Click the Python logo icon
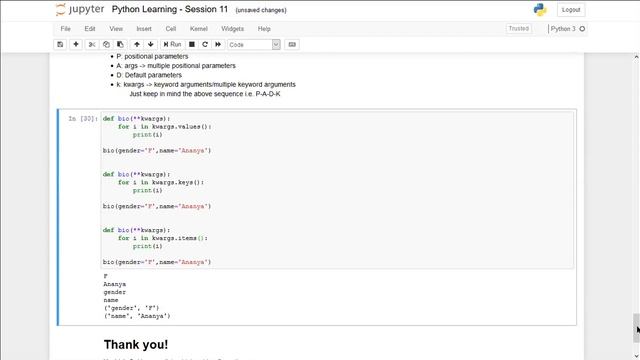 coord(540,9)
